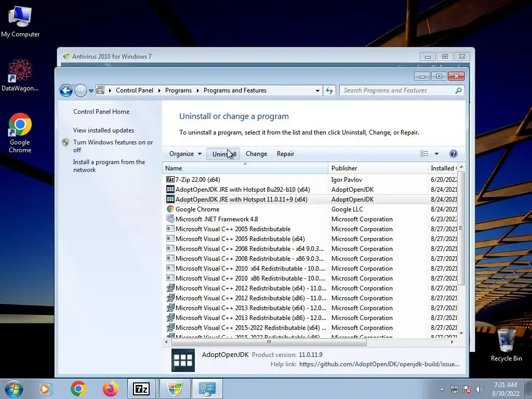532x399 pixels.
Task: Open Windows Media Player from taskbar
Action: point(45,389)
